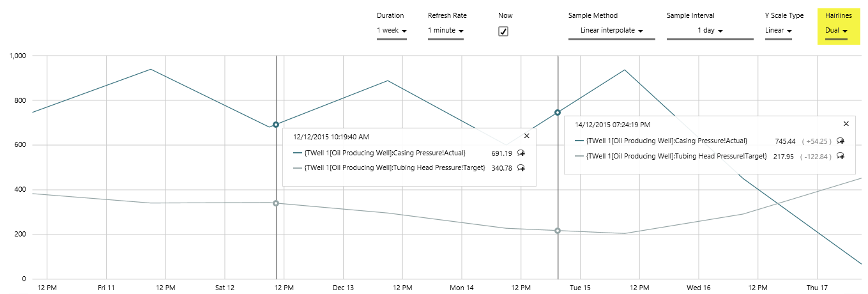Viewport: 868px width, 294px height.
Task: Click Casing Pressure marker on right hairline
Action: coord(558,112)
